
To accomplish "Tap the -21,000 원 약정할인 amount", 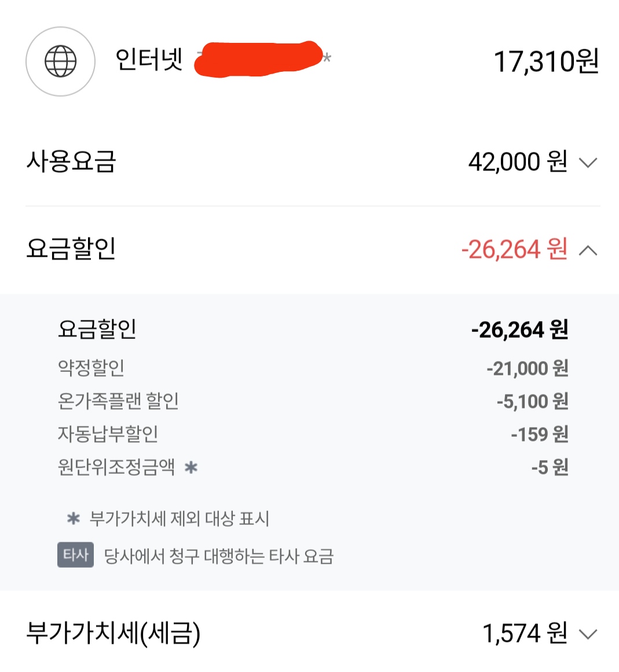I will pos(527,368).
